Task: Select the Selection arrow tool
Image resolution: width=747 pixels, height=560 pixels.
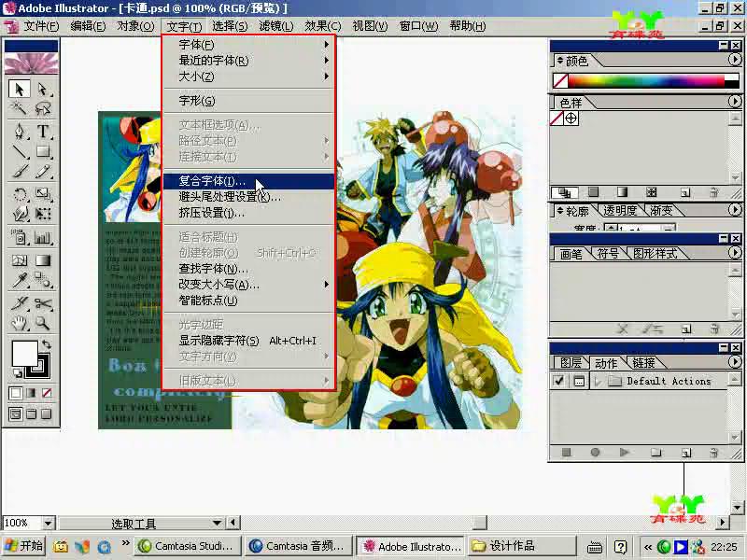Action: coord(20,89)
